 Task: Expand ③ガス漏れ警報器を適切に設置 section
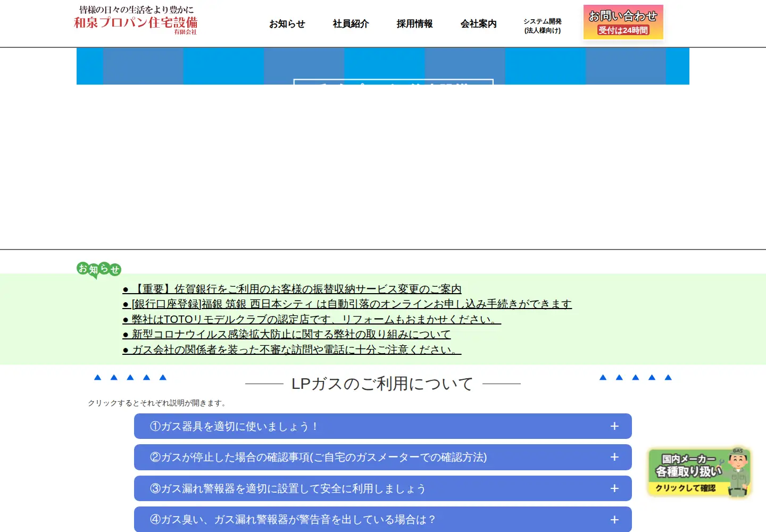point(383,488)
